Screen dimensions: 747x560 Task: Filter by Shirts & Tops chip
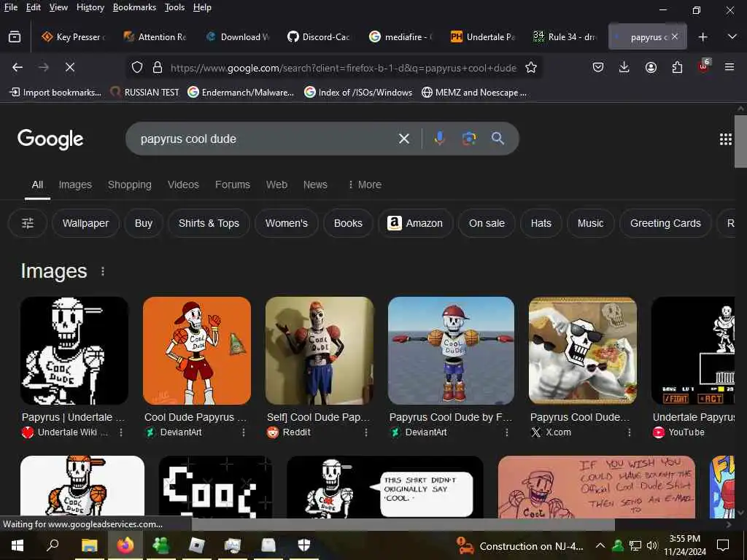(209, 223)
